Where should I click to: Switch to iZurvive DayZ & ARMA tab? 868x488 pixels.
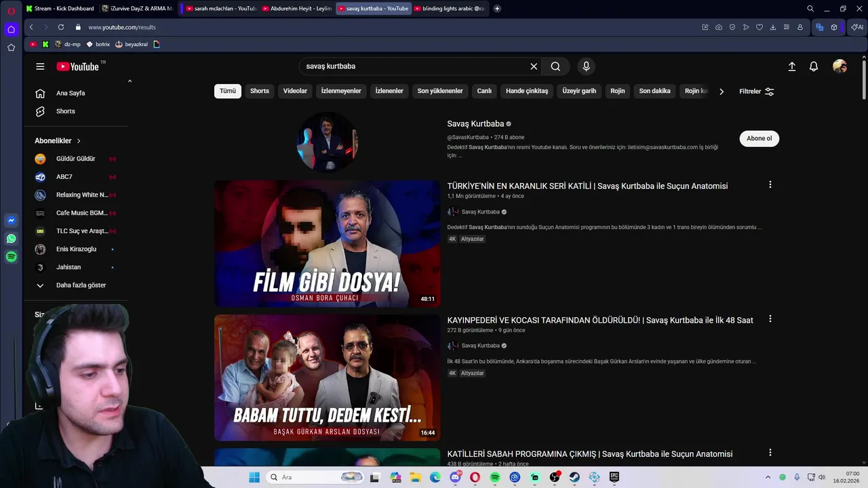138,9
